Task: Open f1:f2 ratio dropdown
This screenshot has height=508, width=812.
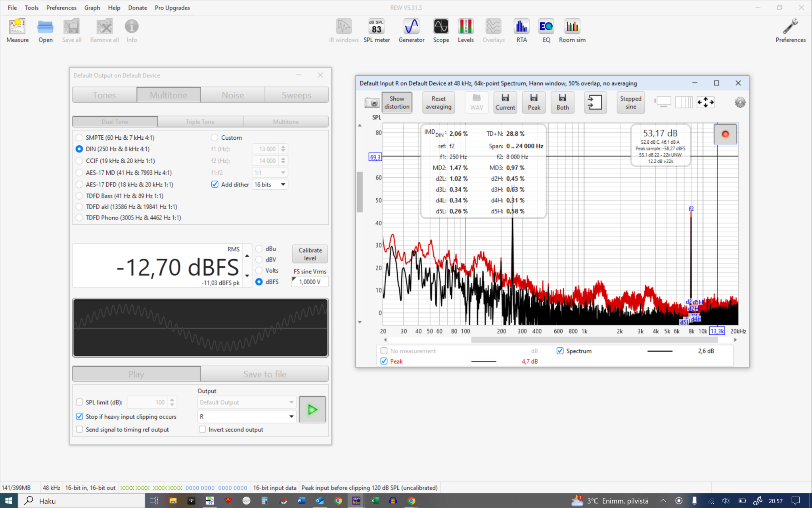Action: pos(270,173)
